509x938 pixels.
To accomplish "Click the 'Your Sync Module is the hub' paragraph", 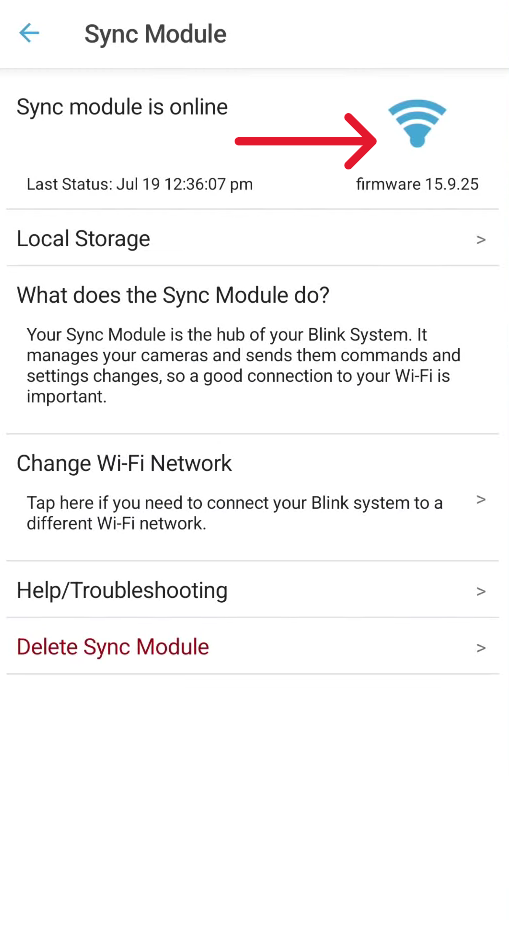I will click(x=243, y=365).
